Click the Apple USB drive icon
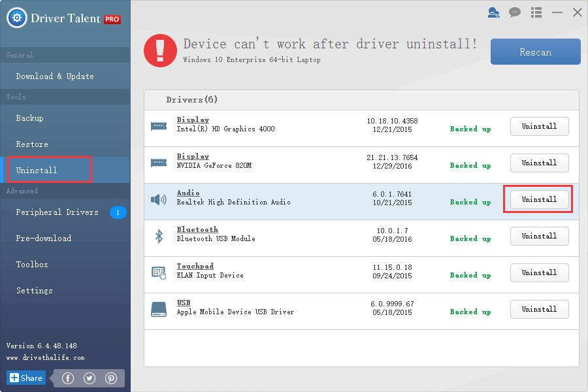588x392 pixels. coord(159,310)
